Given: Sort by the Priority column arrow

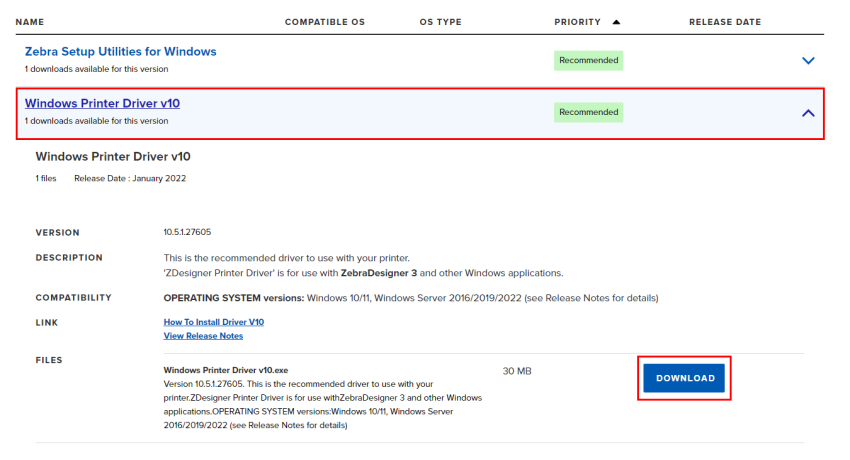Looking at the screenshot, I should tap(616, 22).
